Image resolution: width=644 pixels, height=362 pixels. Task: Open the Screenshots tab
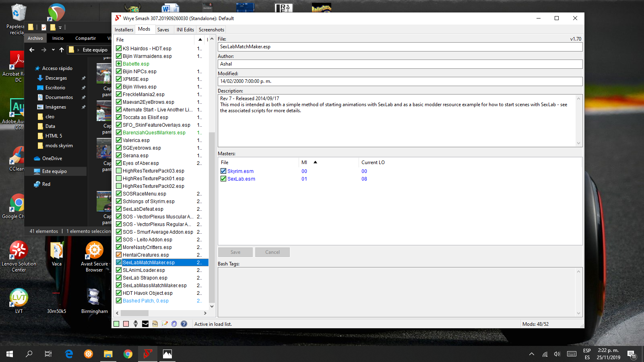(x=211, y=30)
